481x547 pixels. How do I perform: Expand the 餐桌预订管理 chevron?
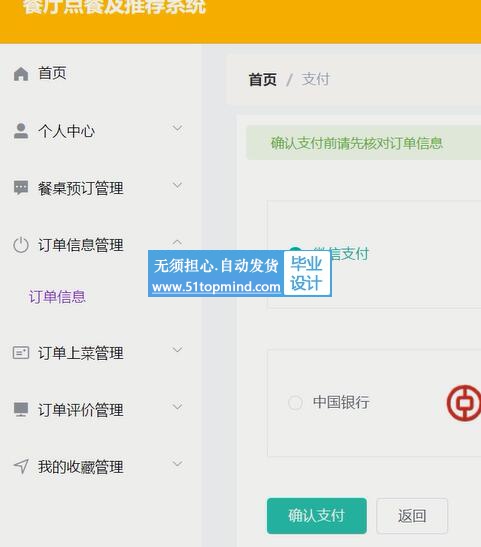(178, 185)
